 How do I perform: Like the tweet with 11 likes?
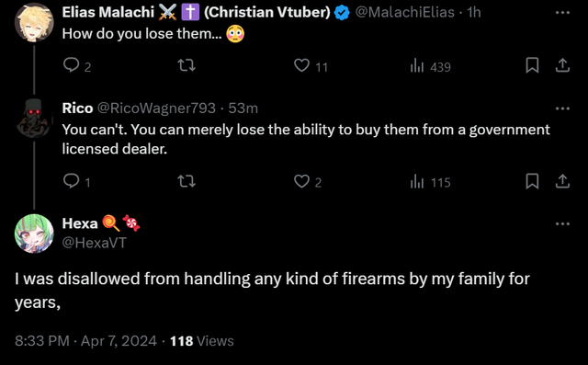[x=311, y=66]
